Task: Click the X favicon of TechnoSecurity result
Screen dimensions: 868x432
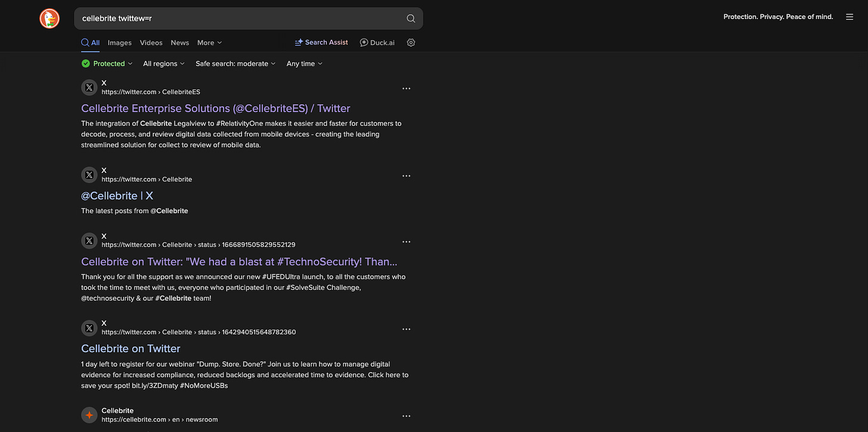Action: click(x=89, y=241)
